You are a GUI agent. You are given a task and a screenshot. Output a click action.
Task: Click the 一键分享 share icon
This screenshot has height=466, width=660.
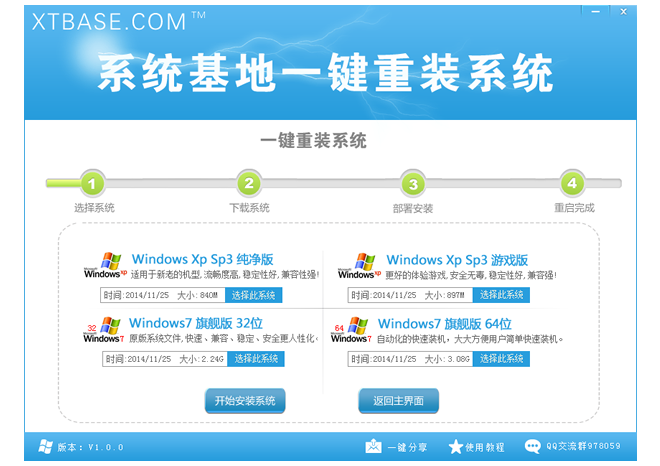point(374,447)
